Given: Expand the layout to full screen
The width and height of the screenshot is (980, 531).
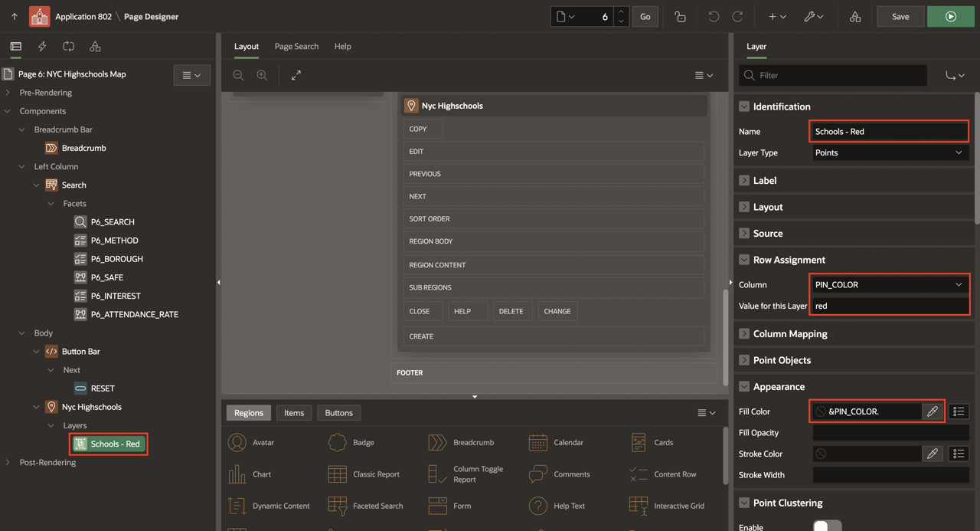Looking at the screenshot, I should pos(296,75).
